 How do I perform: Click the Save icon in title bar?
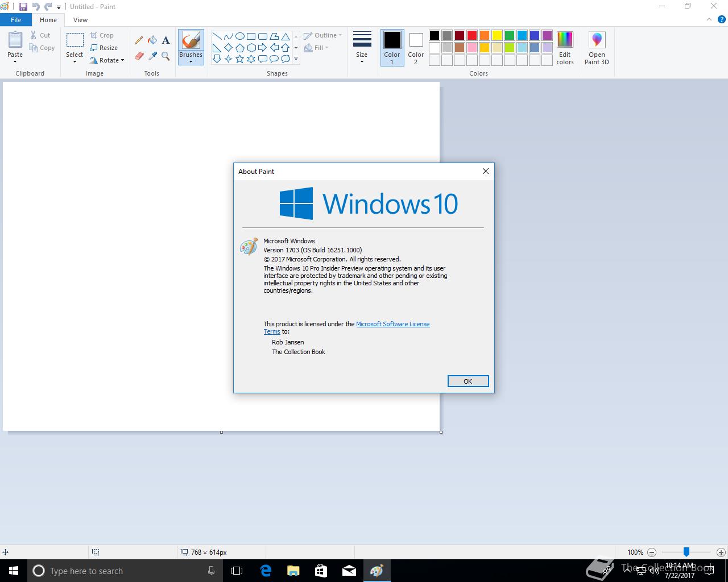pos(23,7)
